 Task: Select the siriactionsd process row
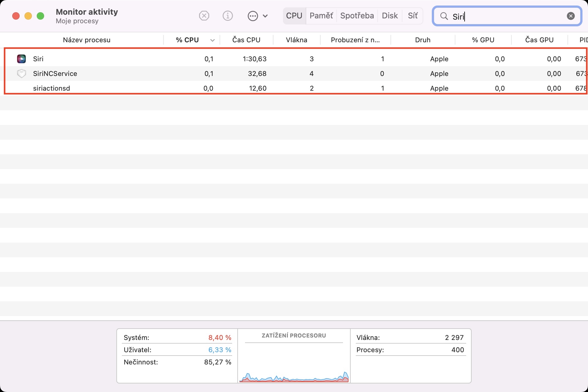(51, 88)
